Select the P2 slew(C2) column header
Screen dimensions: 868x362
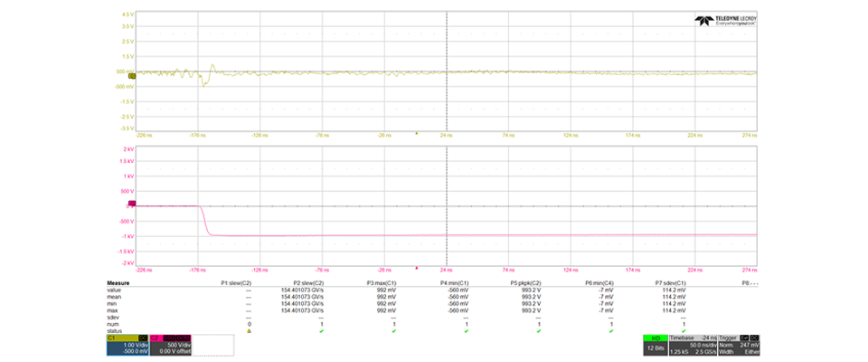pyautogui.click(x=309, y=282)
